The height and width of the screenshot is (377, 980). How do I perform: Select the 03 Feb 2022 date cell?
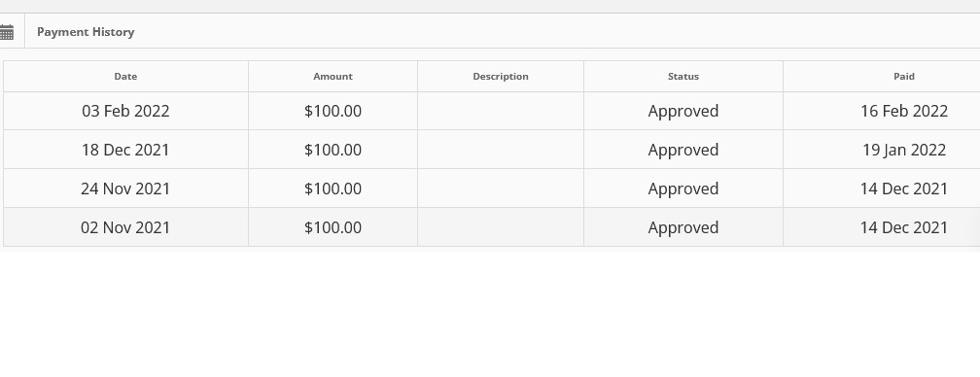coord(125,111)
